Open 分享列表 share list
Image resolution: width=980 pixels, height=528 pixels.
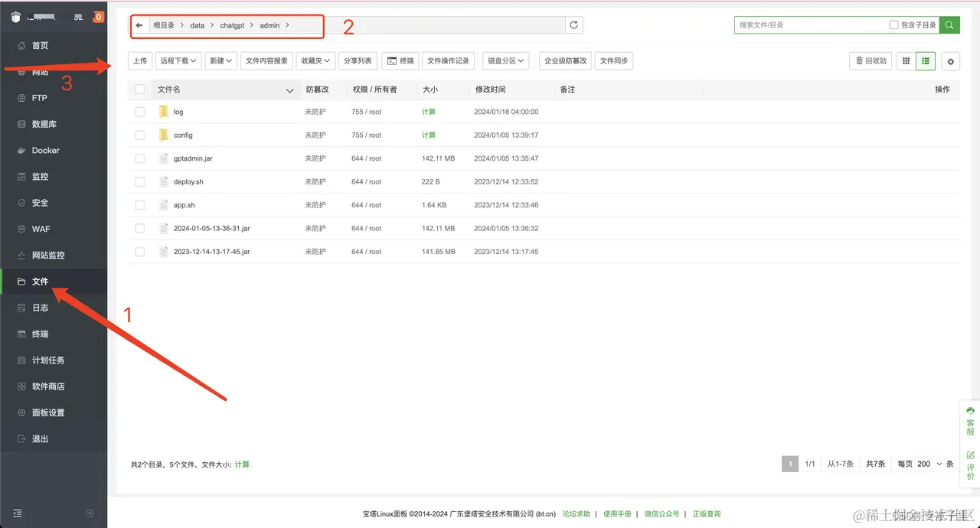[358, 60]
